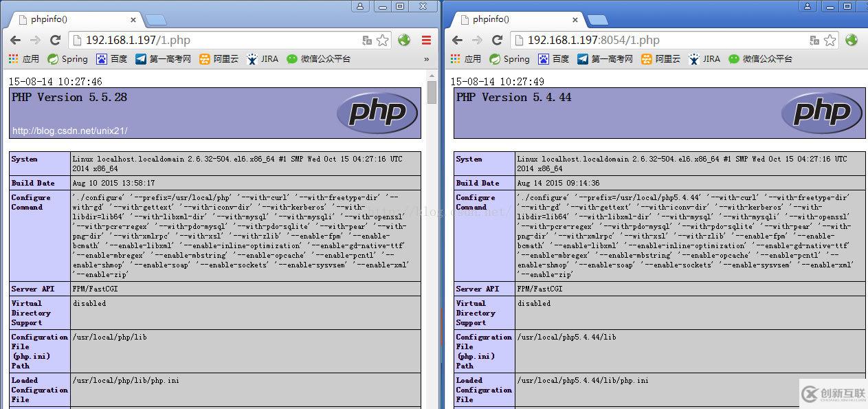Go back in the right Chrome window
The image size is (868, 409).
click(458, 41)
